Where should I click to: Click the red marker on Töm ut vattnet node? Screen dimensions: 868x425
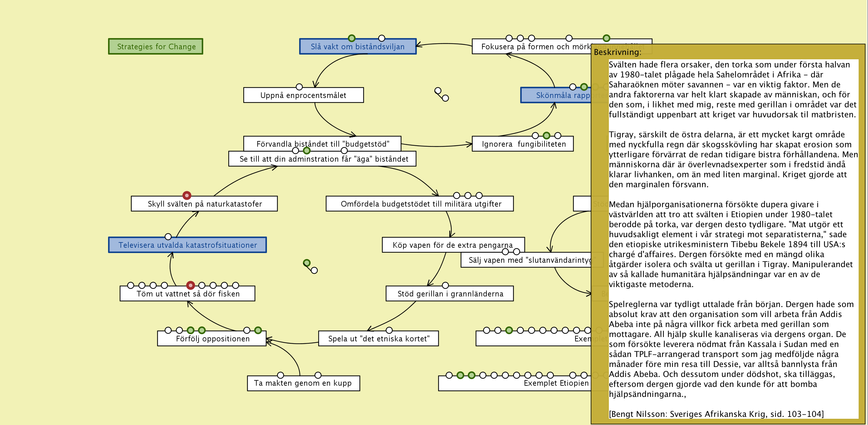190,285
